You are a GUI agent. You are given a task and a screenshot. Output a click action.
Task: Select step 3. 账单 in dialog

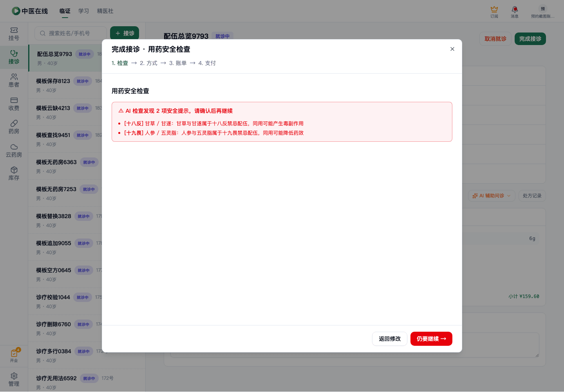click(178, 63)
